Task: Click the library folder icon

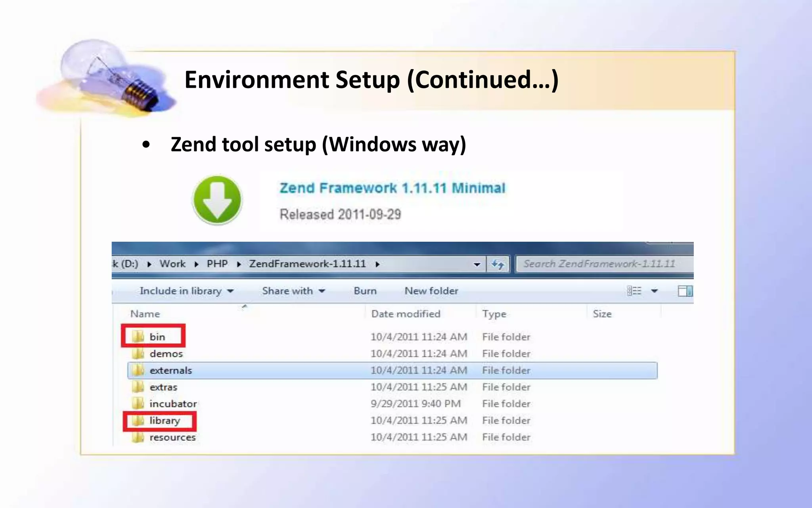Action: pos(138,420)
